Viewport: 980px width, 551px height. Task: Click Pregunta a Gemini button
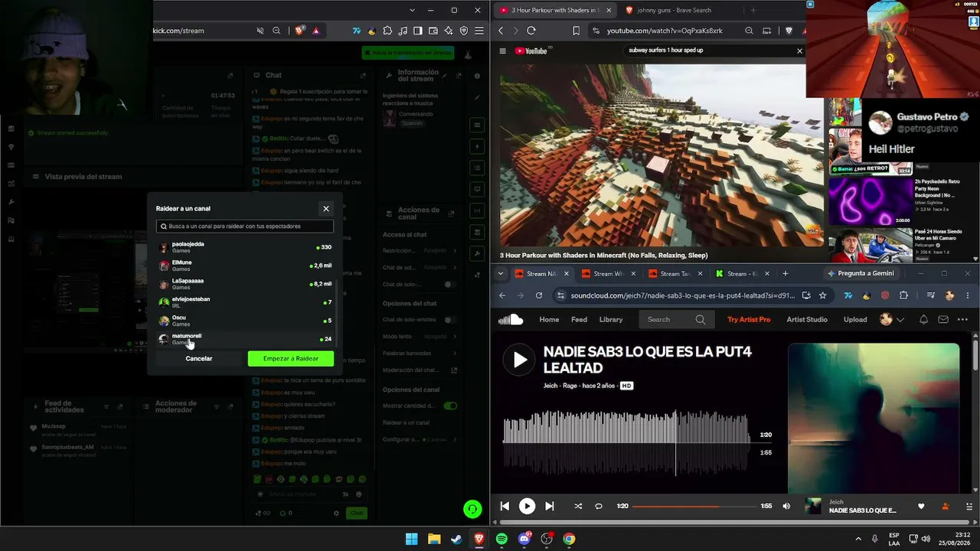coord(861,273)
